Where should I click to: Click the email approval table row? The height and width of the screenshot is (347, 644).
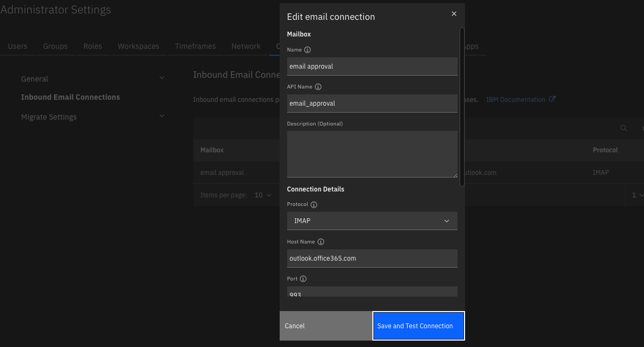(418, 173)
